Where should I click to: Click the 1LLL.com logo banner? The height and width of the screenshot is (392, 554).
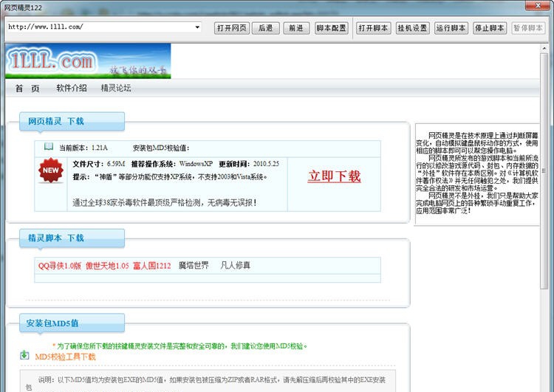coord(87,61)
